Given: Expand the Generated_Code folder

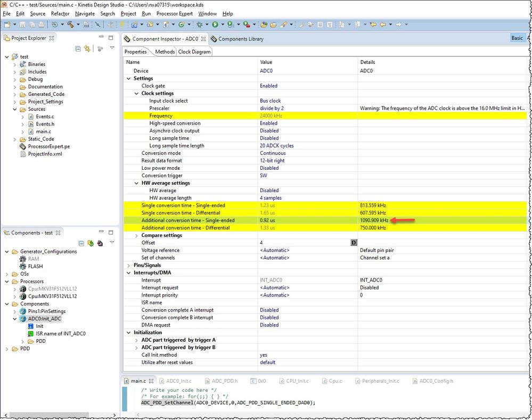Looking at the screenshot, I should click(14, 94).
